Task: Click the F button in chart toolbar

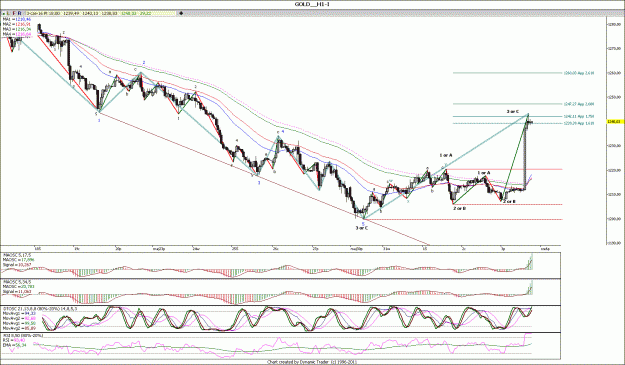Action: [14, 13]
